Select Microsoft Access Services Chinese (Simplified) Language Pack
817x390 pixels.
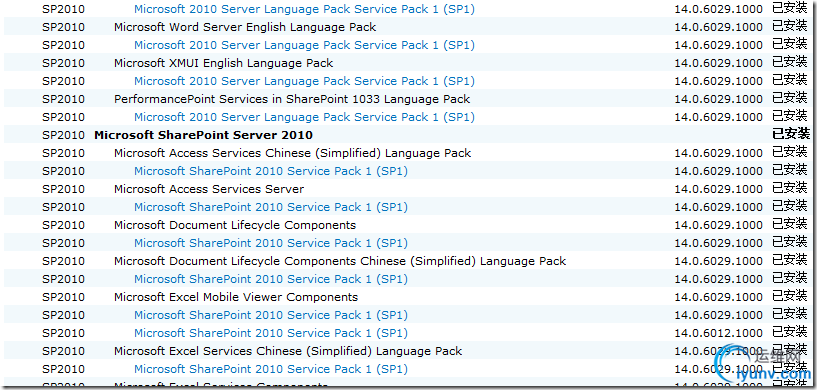point(292,153)
